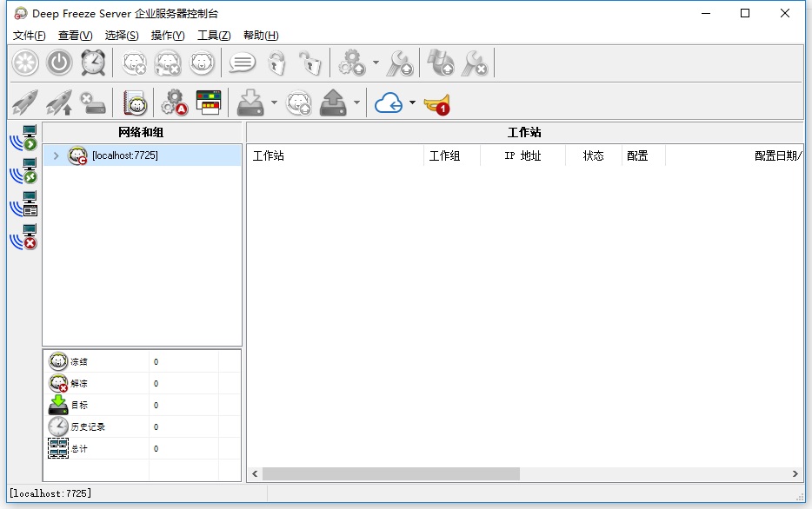Click sidebar network icon with red X
Viewport: 812px width, 509px height.
[23, 237]
